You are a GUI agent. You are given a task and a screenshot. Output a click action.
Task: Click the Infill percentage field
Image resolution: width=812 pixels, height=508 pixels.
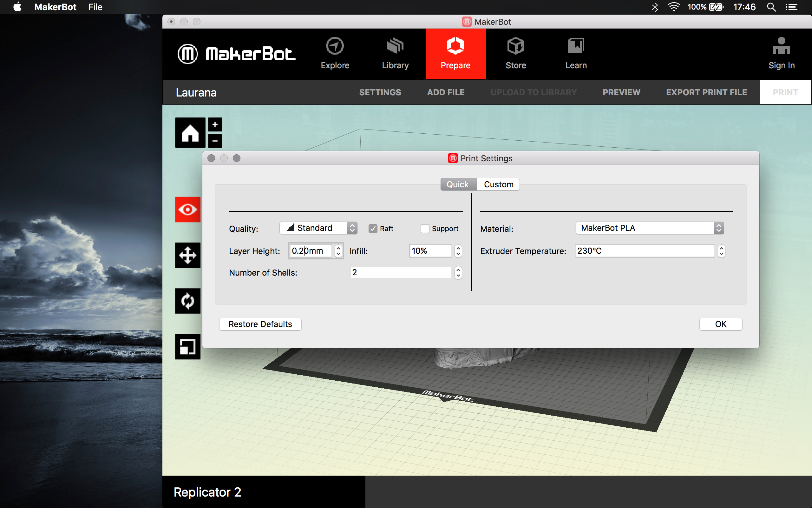[430, 251]
